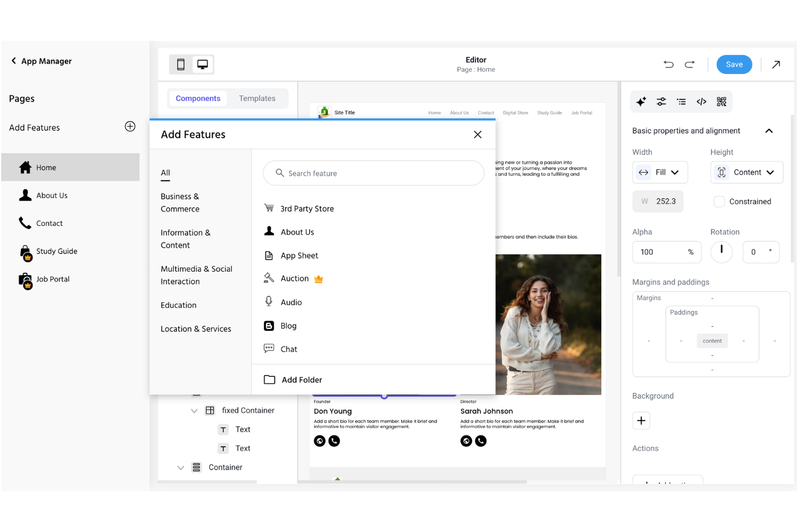Open preview in new window arrow icon
The width and height of the screenshot is (798, 532).
point(776,65)
